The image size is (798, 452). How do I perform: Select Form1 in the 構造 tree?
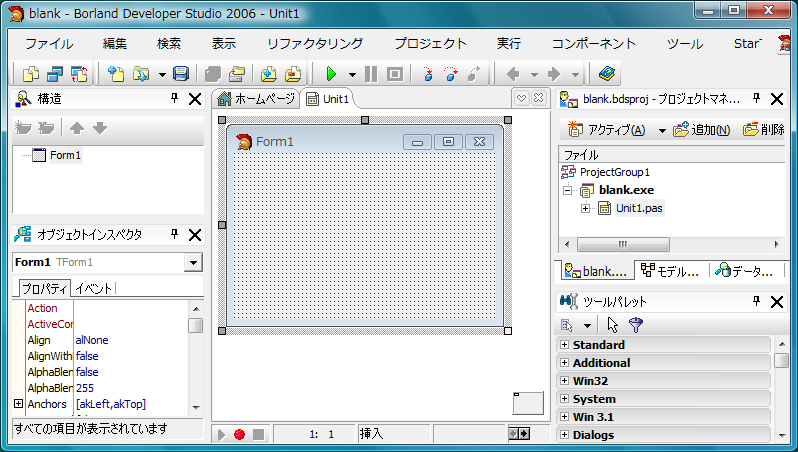click(x=65, y=155)
